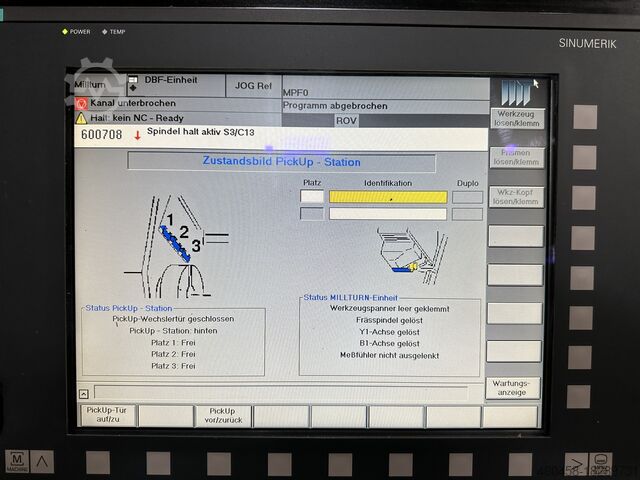This screenshot has height=480, width=640.
Task: Click 'Halt: kein NC - Ready' text
Action: pos(137,118)
